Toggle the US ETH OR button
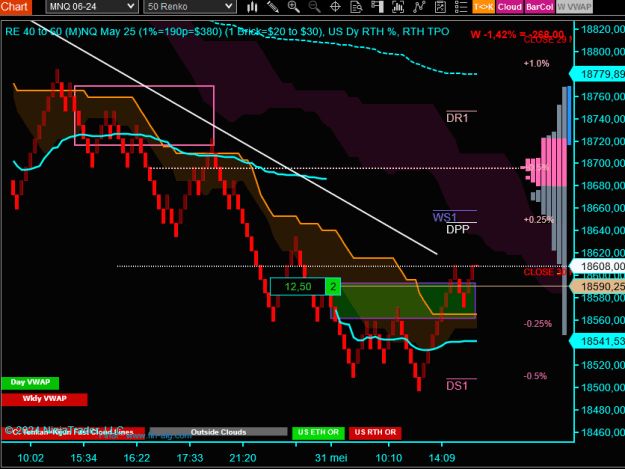The width and height of the screenshot is (625, 469). coord(318,433)
